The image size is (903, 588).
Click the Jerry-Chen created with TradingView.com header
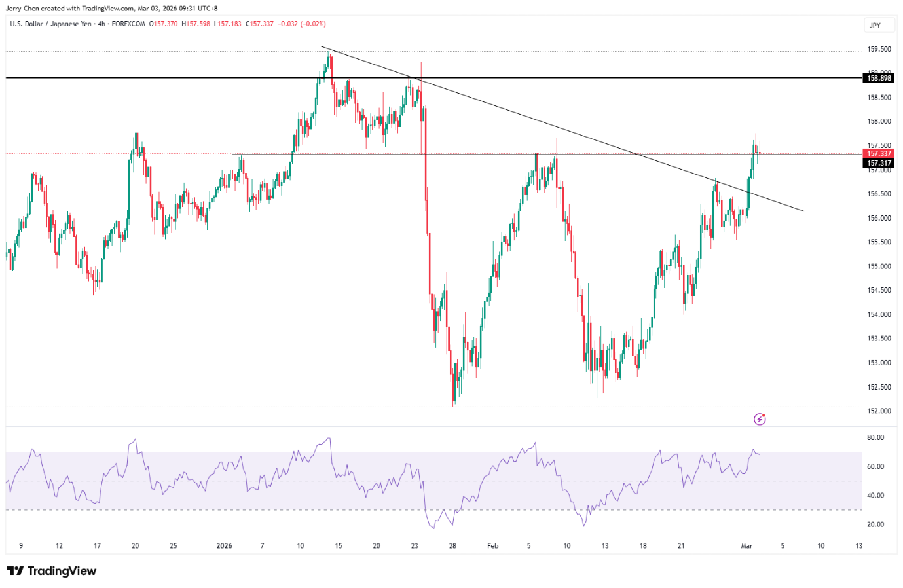111,9
